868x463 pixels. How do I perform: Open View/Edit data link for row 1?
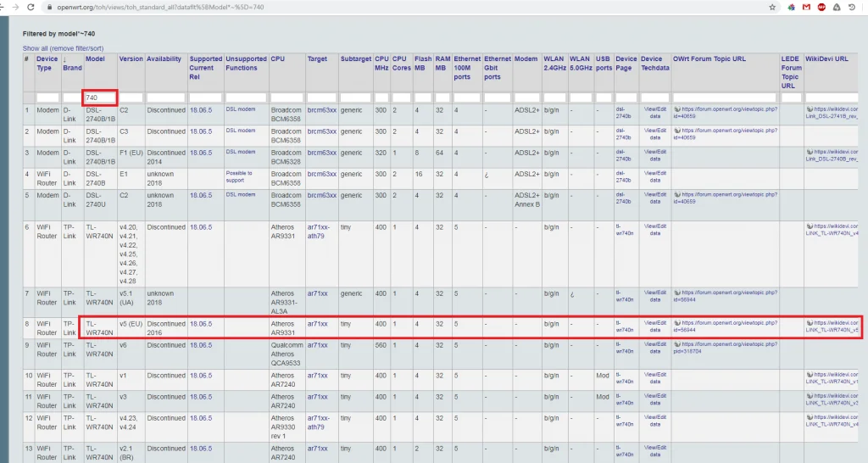pyautogui.click(x=655, y=114)
